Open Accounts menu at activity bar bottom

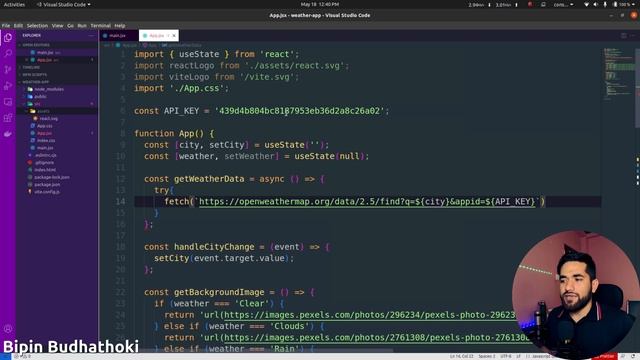(8, 329)
